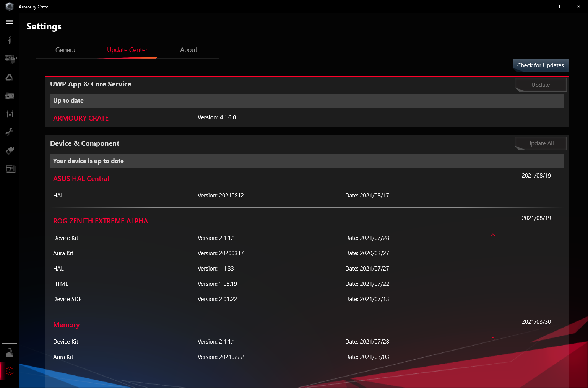The width and height of the screenshot is (588, 388).
Task: Click the ROG ZENITH EXTREME ALPHA heading
Action: pos(101,221)
